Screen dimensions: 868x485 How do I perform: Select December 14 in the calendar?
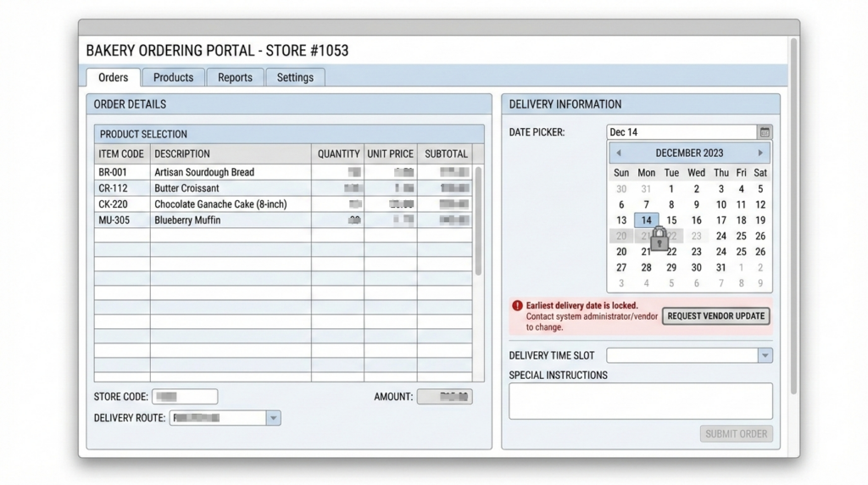coord(646,220)
